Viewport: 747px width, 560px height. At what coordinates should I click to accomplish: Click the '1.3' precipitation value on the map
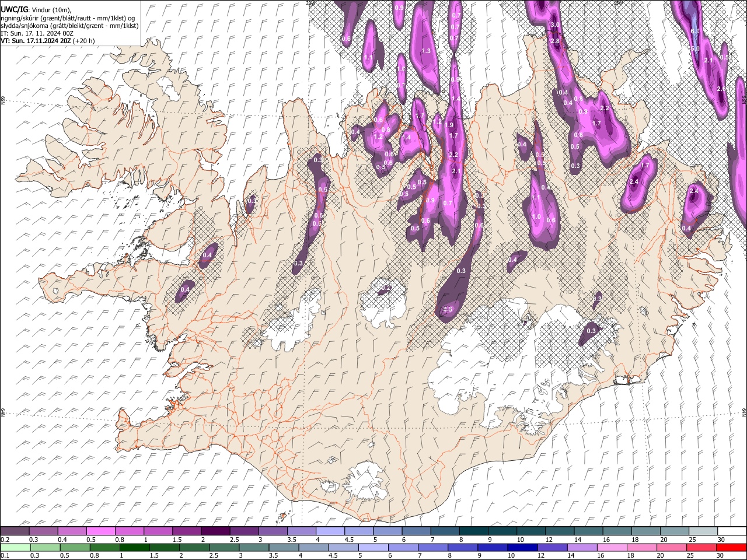426,51
